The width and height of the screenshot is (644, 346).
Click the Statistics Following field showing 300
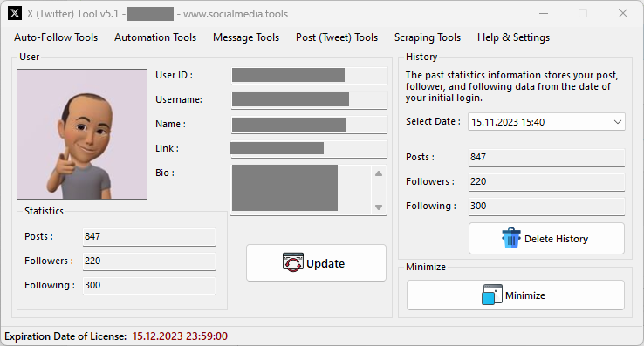click(149, 286)
